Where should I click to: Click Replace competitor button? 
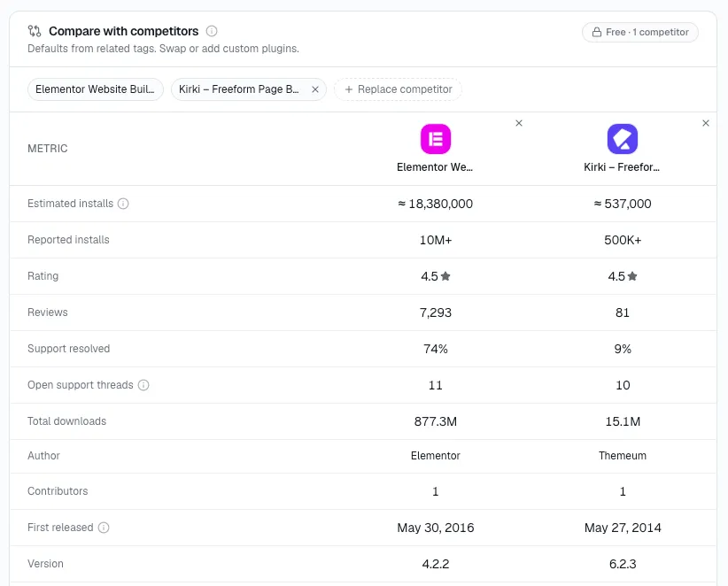point(398,89)
